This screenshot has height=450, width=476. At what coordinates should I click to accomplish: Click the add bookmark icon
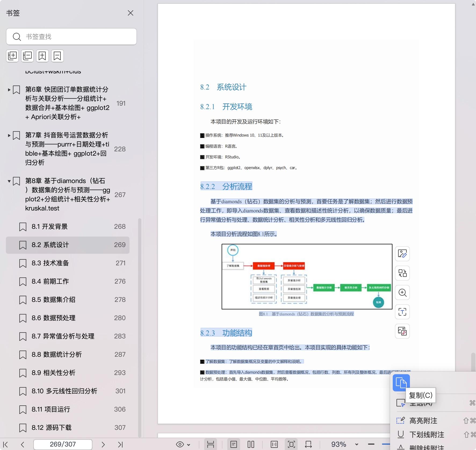click(42, 56)
